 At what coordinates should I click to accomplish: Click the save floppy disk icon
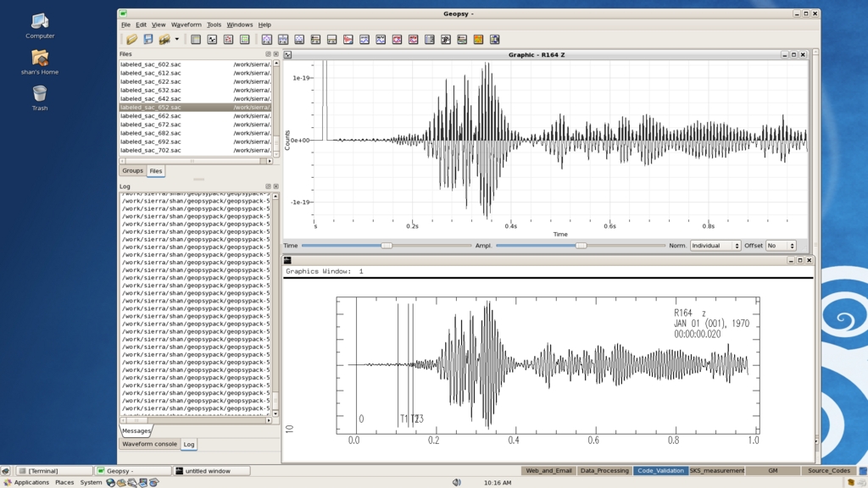click(x=148, y=39)
